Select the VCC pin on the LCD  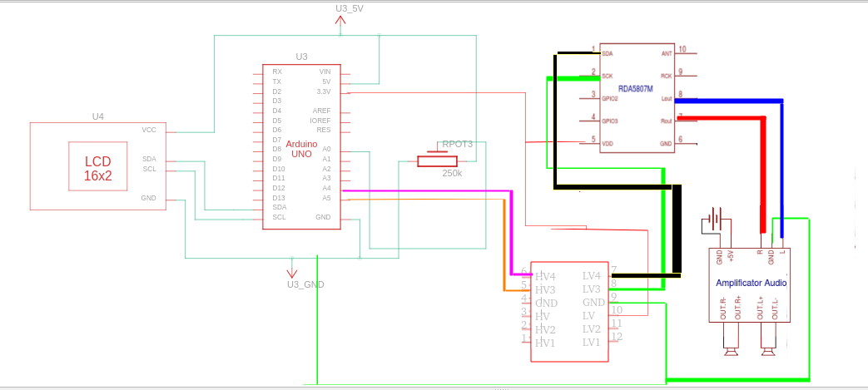(149, 130)
